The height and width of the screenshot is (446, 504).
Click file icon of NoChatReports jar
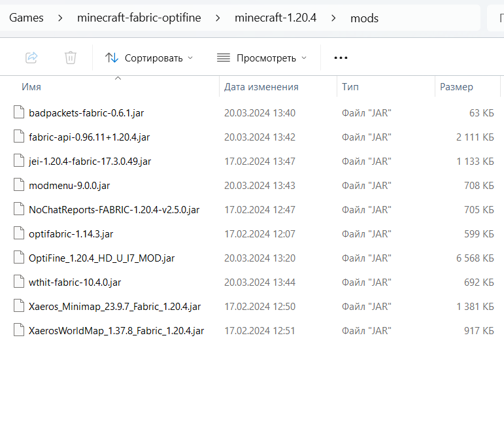point(19,209)
